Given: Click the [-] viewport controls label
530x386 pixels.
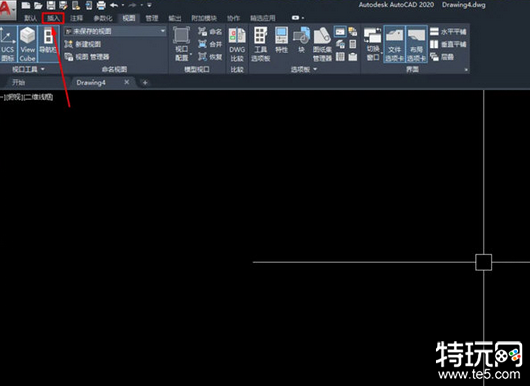Looking at the screenshot, I should [x=2, y=97].
